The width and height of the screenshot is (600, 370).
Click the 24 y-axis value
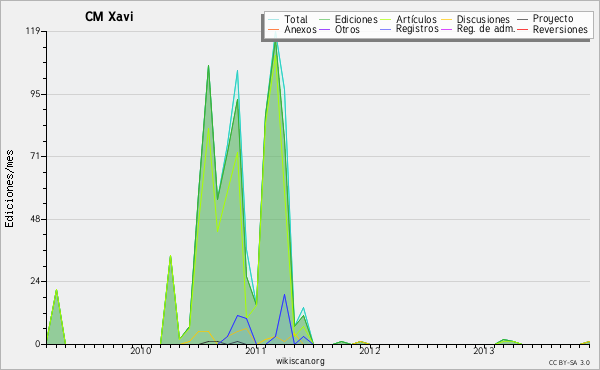click(35, 281)
